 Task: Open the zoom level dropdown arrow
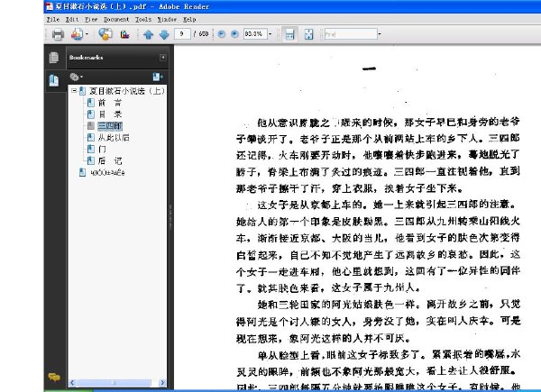(x=270, y=33)
